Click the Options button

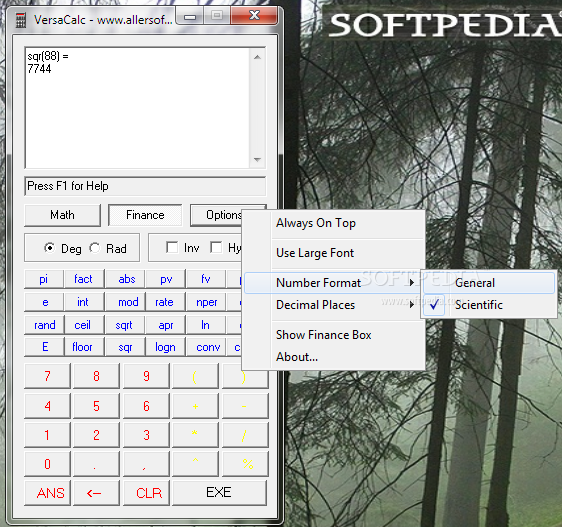point(216,215)
